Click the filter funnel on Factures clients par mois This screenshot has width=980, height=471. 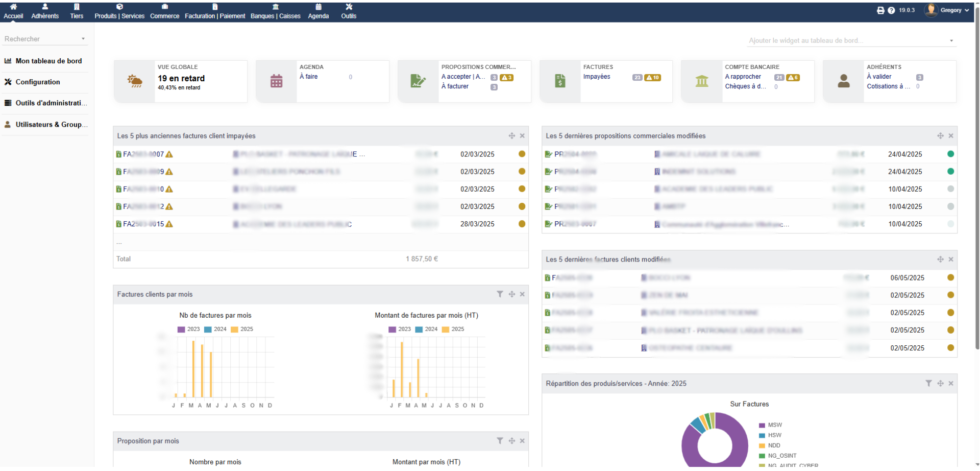[x=500, y=294]
